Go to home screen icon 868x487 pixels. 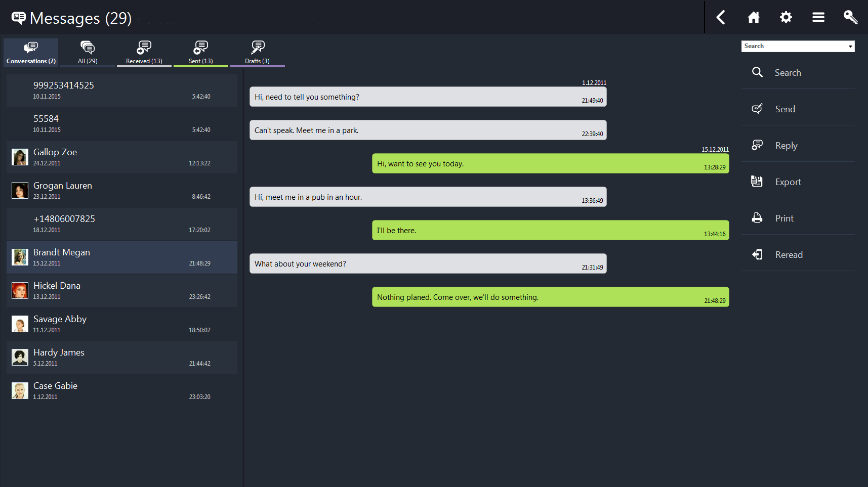[754, 17]
